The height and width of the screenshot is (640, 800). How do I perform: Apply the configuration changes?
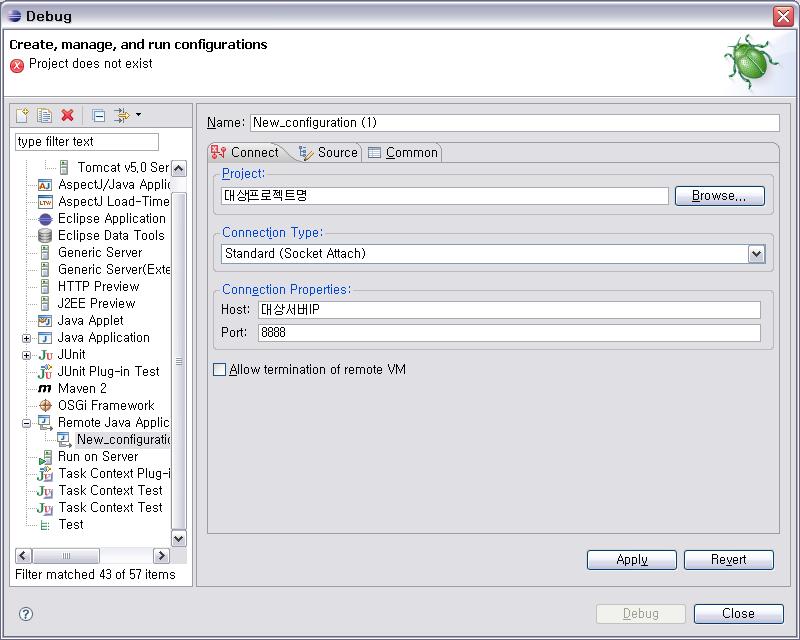click(x=632, y=560)
